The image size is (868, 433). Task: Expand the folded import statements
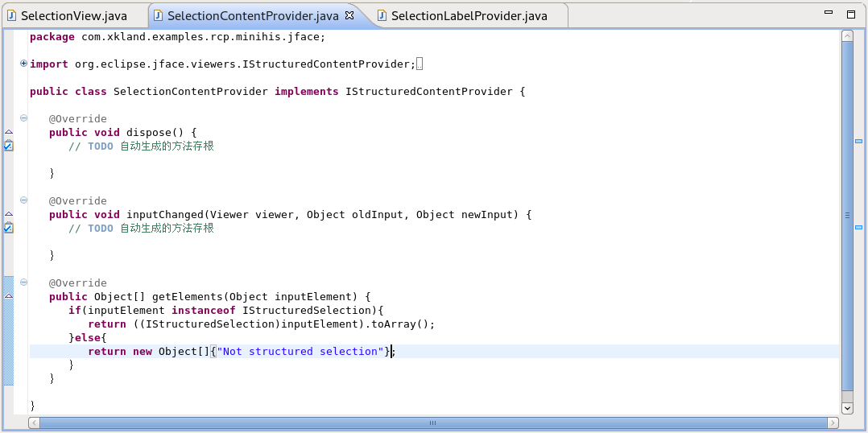(24, 64)
